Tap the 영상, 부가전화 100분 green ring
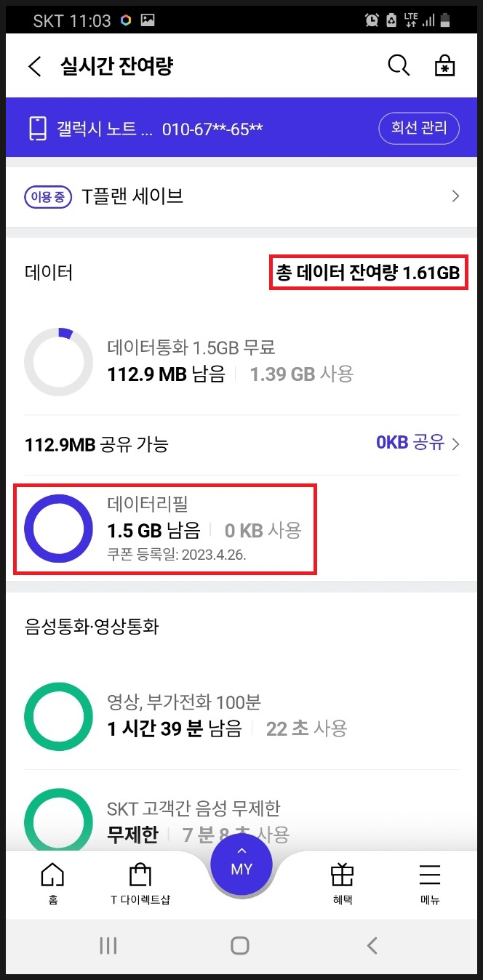483x980 pixels. pos(58,717)
